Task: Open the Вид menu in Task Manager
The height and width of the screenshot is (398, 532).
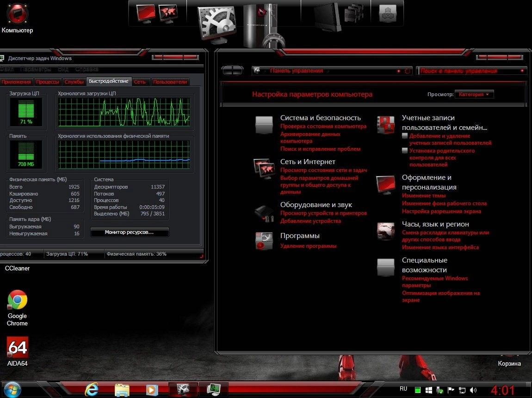Action: pyautogui.click(x=63, y=69)
